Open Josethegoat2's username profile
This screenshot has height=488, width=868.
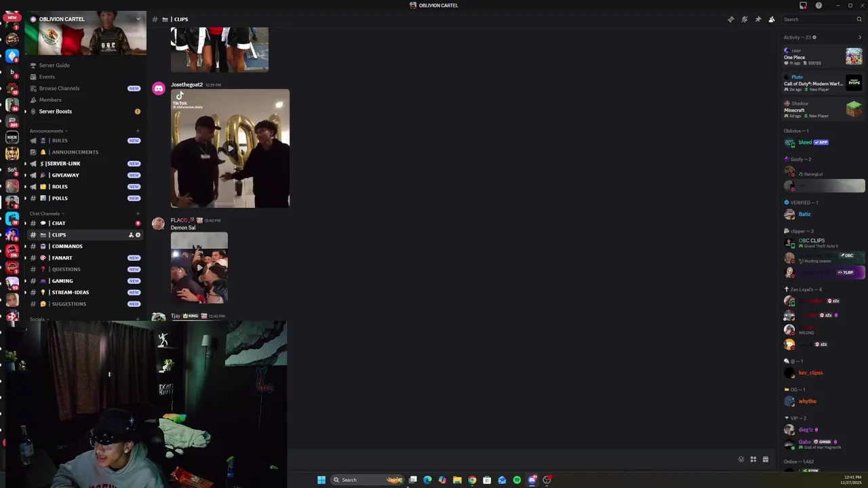coord(186,85)
